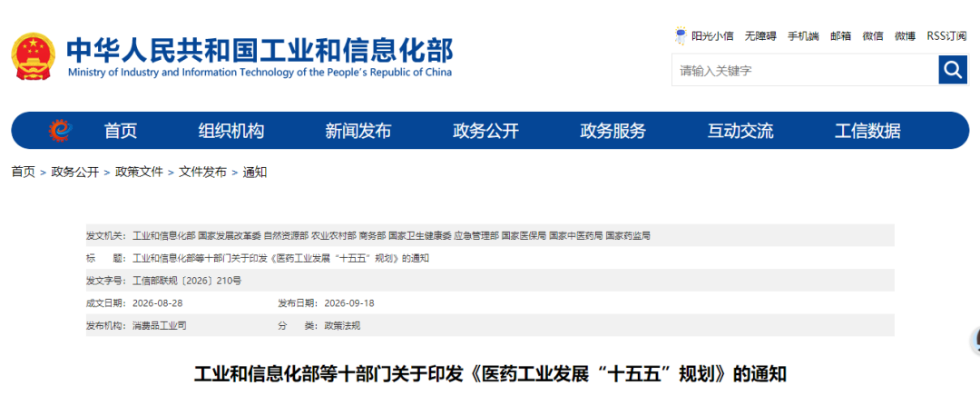The width and height of the screenshot is (980, 415).
Task: Open the 首页 navigation menu item
Action: click(121, 131)
